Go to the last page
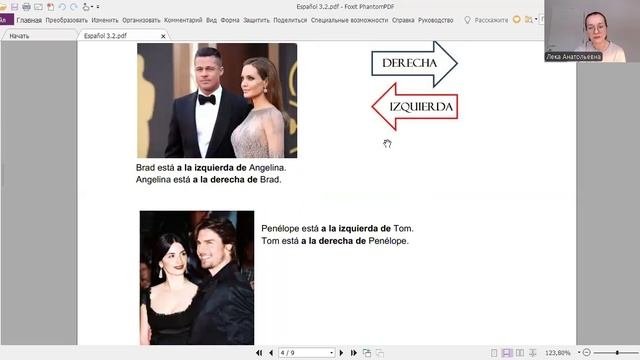This screenshot has width=640, height=360. click(353, 353)
